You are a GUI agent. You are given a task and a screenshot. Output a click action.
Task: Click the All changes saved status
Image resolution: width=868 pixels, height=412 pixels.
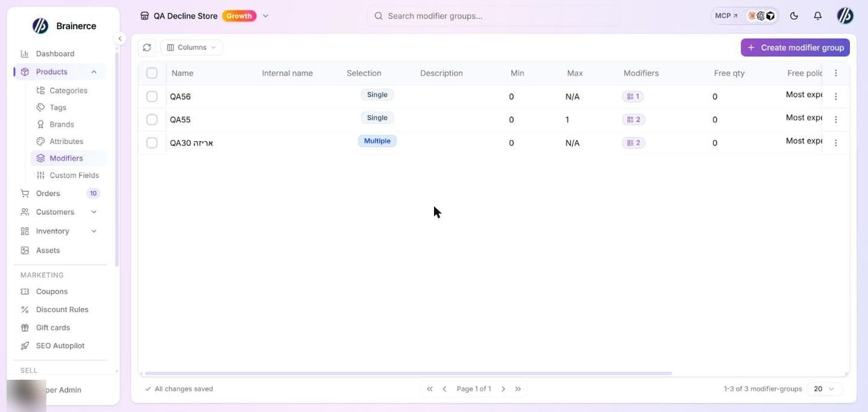click(x=179, y=389)
